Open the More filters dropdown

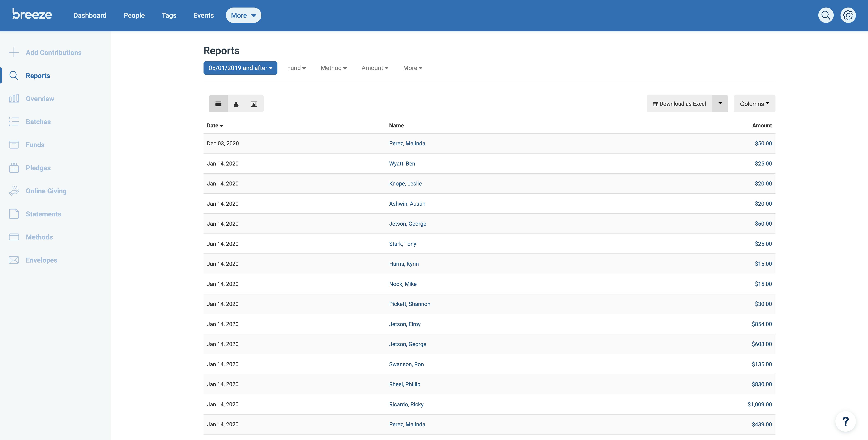[412, 68]
